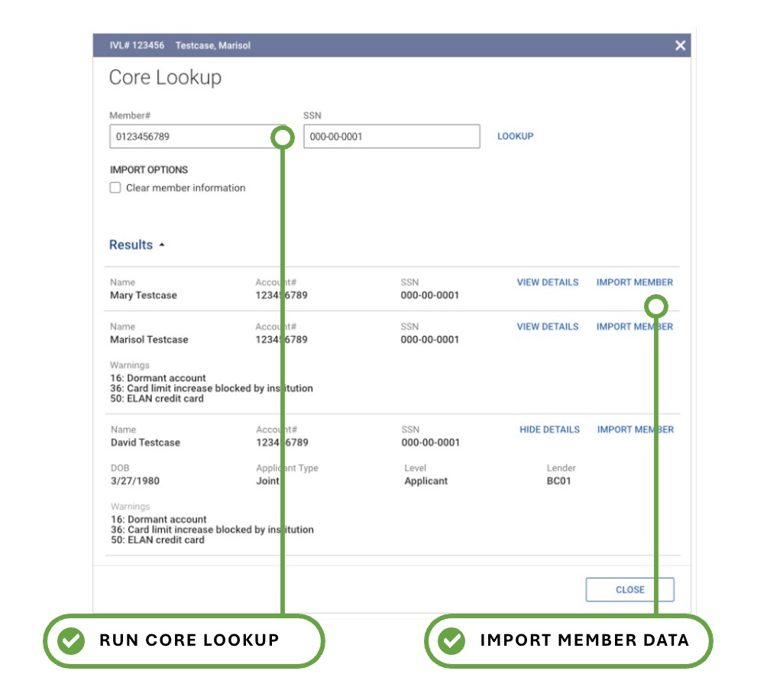Click IMPORT MEMBER for Mary Testcase

634,282
